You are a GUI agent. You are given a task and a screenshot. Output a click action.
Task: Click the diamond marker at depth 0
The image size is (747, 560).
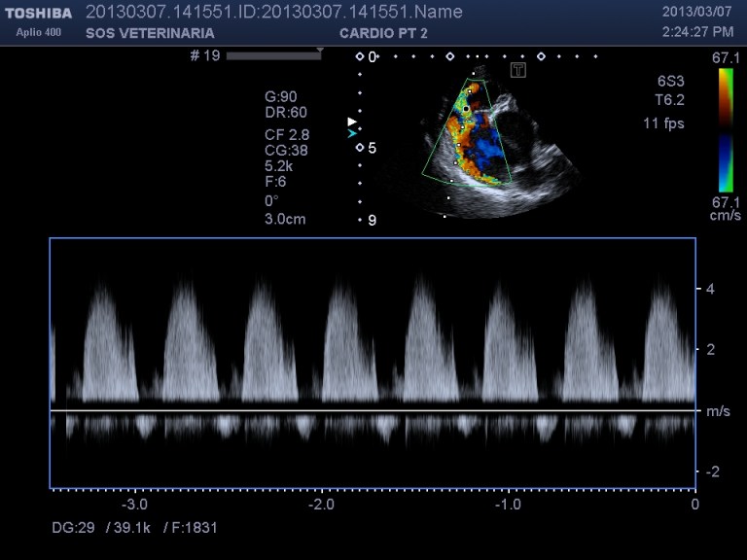click(x=359, y=56)
